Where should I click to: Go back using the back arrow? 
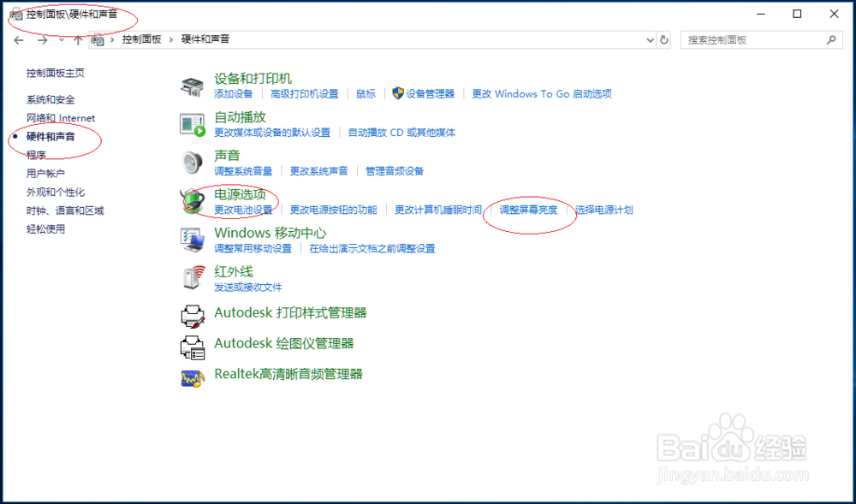click(x=18, y=39)
